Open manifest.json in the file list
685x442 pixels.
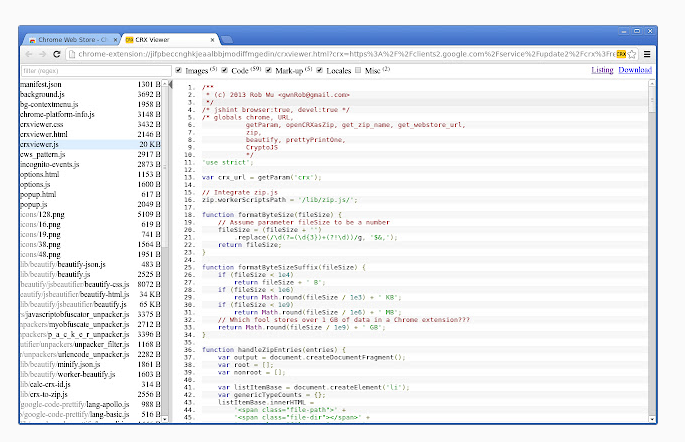90,84
